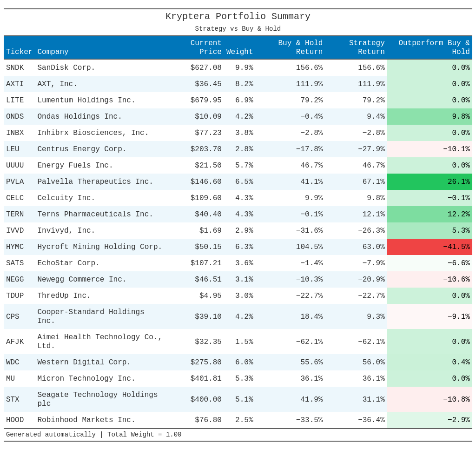Select the 67.1% strategy return cell
The width and height of the screenshot is (476, 450).
373,181
